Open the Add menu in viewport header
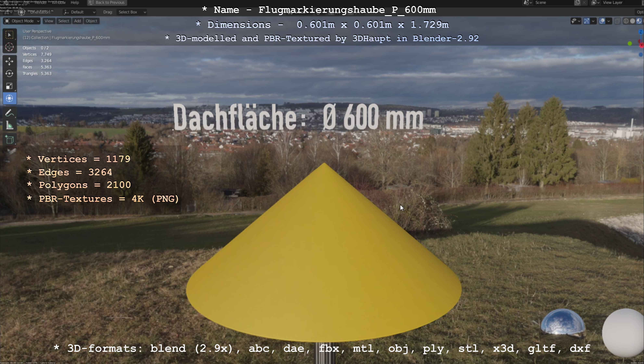This screenshot has width=644, height=364. tap(77, 21)
